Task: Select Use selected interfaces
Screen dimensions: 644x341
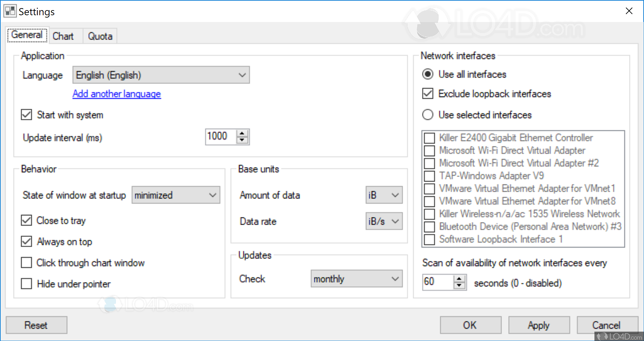Action: click(x=427, y=115)
